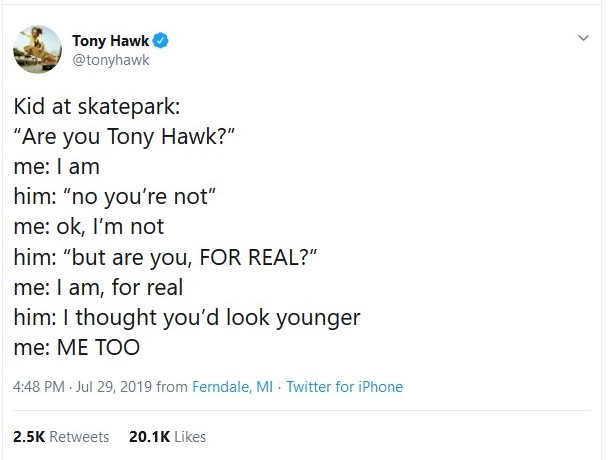Click the "ok, I'm not" line
Viewport: 608px width, 460px height.
89,227
